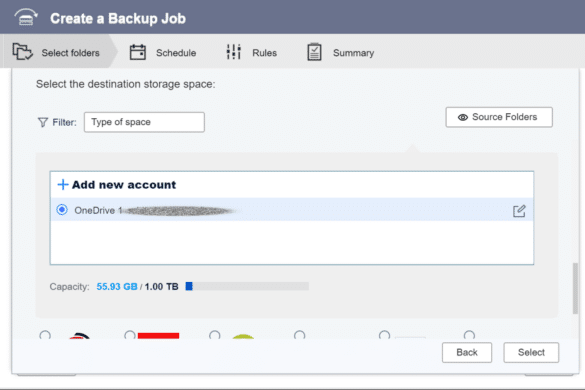
Task: Choose the green-logo provider radio button
Action: pyautogui.click(x=215, y=335)
